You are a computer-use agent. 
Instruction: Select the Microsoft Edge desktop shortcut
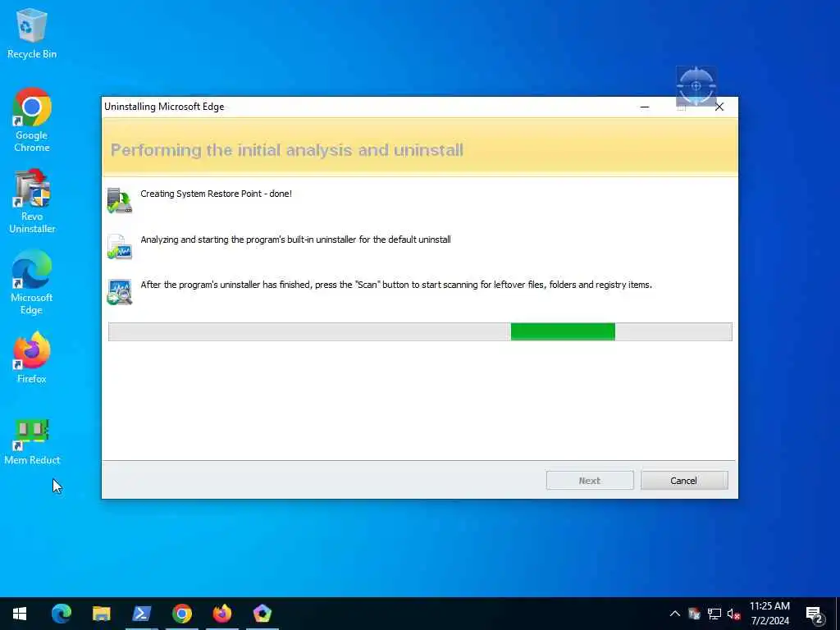pyautogui.click(x=32, y=282)
